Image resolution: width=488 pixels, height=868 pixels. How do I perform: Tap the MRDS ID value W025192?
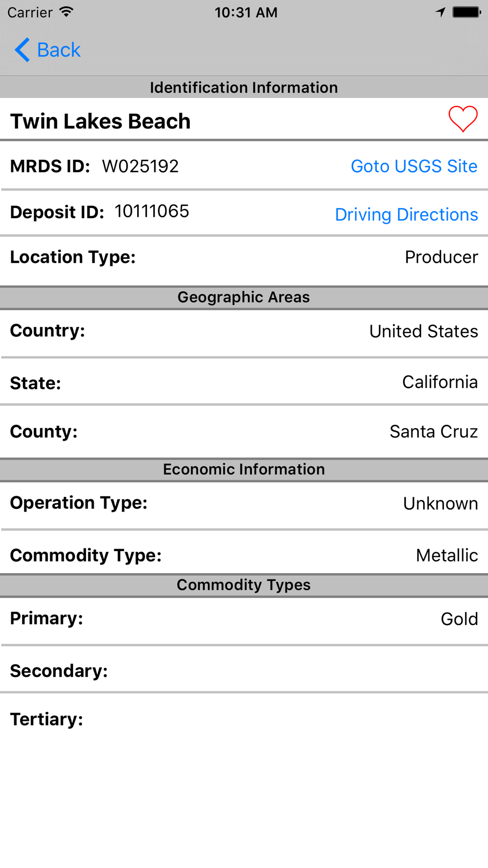[140, 166]
